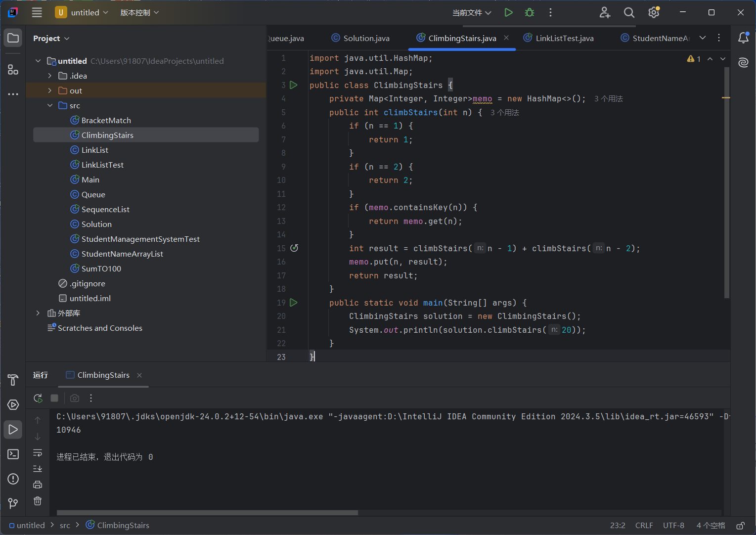Switch to the Queue.java tab

point(286,38)
